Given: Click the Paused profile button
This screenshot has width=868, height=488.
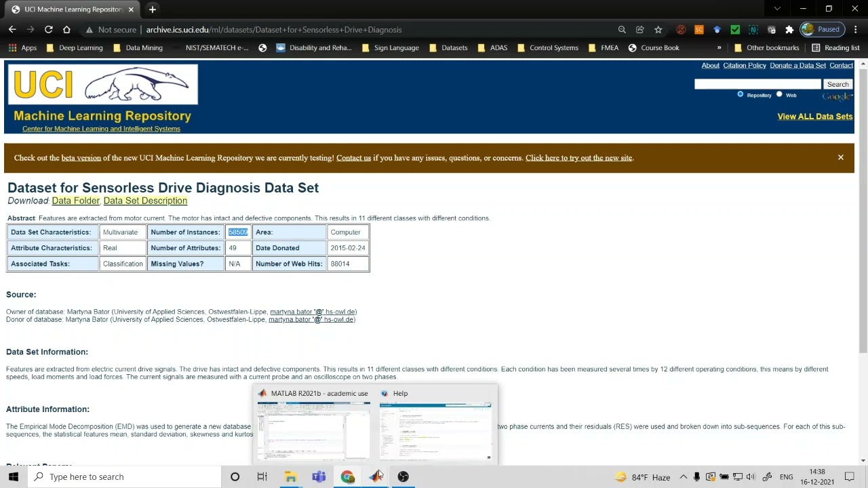Looking at the screenshot, I should pos(821,30).
